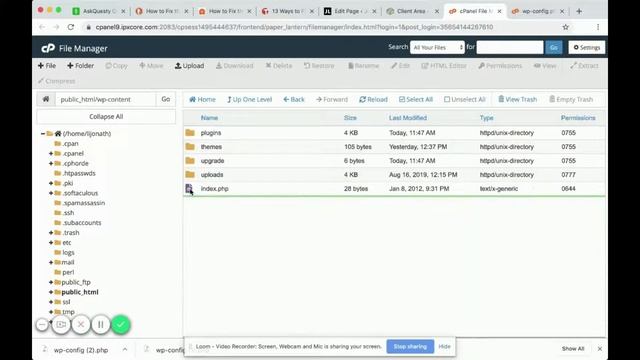Open the Settings button
The height and width of the screenshot is (360, 640).
click(x=587, y=47)
